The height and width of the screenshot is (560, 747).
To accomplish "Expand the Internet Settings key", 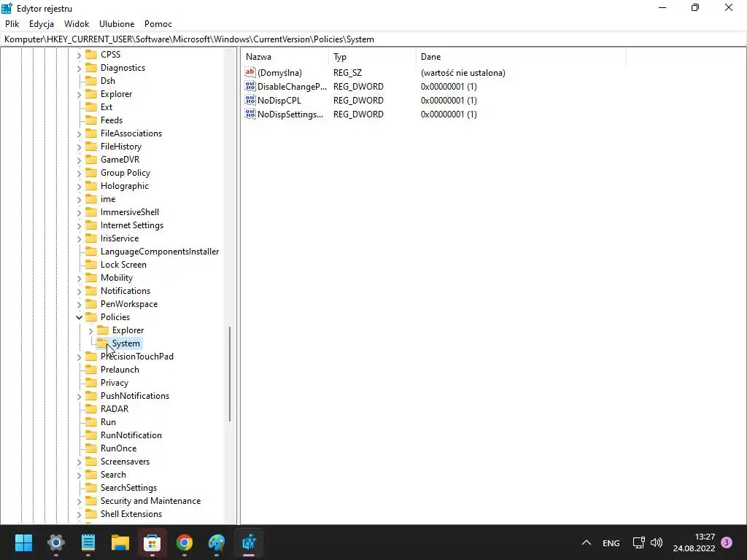I will pyautogui.click(x=79, y=226).
